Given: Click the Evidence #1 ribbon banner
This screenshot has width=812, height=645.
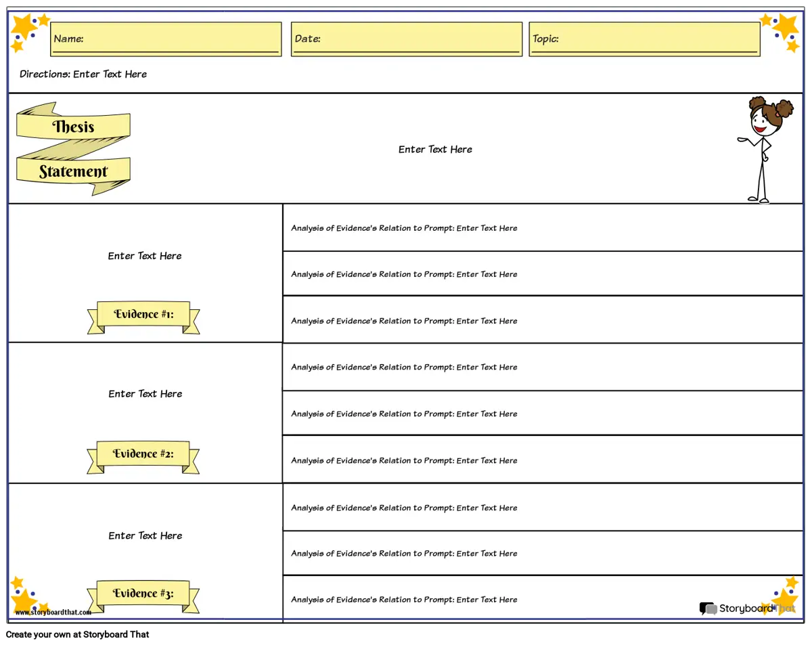Looking at the screenshot, I should tap(143, 315).
